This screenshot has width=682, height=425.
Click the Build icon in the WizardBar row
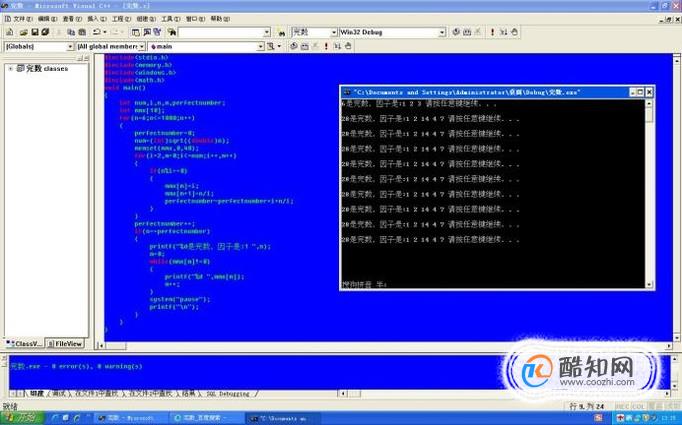click(x=304, y=46)
